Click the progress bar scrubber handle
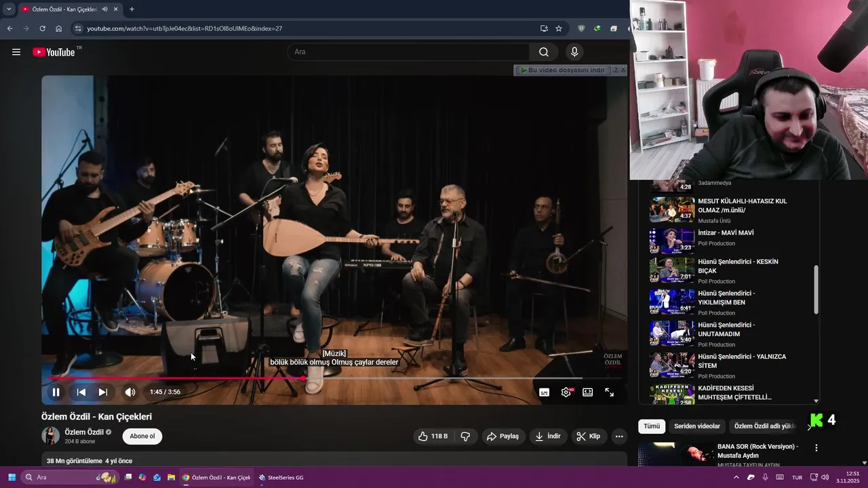Viewport: 868px width, 488px height. click(x=304, y=378)
